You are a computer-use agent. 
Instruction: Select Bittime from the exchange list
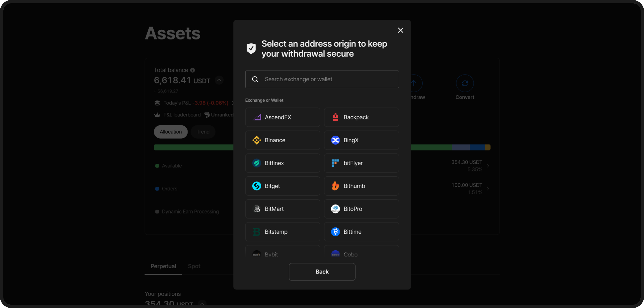[362, 232]
